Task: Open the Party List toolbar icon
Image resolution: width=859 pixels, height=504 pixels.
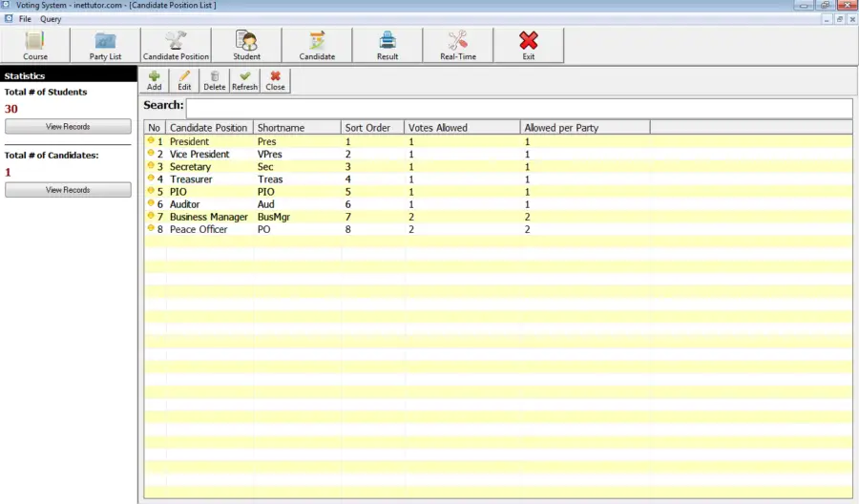Action: pyautogui.click(x=105, y=45)
